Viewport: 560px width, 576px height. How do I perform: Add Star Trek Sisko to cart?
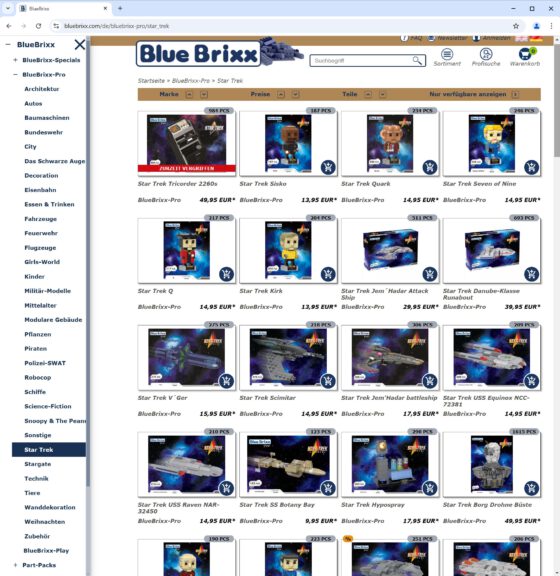coord(328,167)
